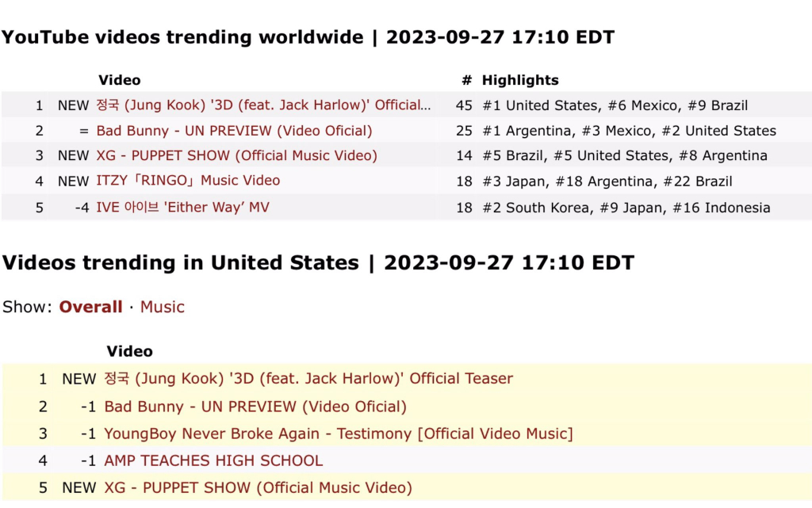Image resolution: width=812 pixels, height=508 pixels.
Task: Open Bad Bunny UN PREVIEW in US list
Action: (x=255, y=407)
